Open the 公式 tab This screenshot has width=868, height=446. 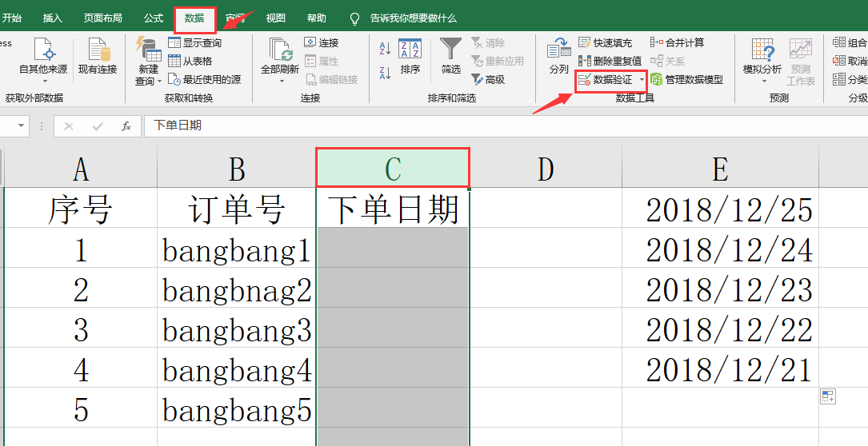pyautogui.click(x=154, y=18)
